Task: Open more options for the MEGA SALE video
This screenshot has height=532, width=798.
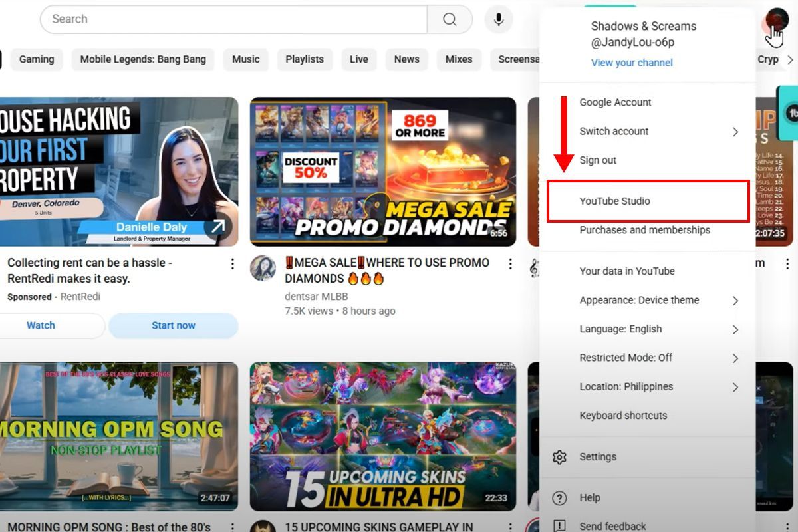Action: click(510, 264)
